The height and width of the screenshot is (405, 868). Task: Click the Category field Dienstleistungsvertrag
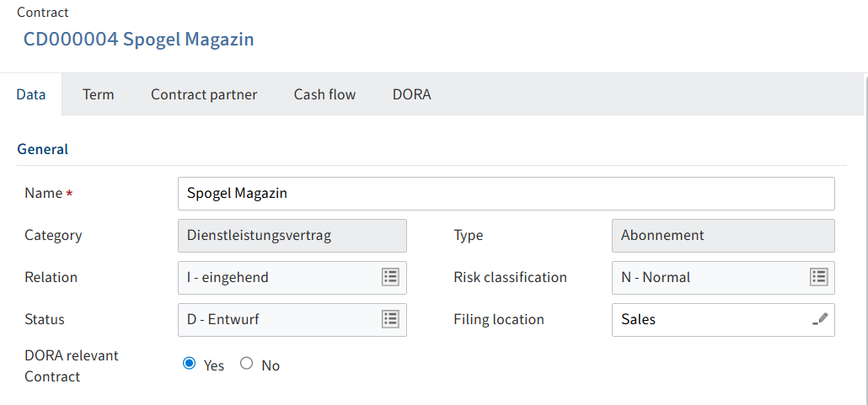coord(292,236)
